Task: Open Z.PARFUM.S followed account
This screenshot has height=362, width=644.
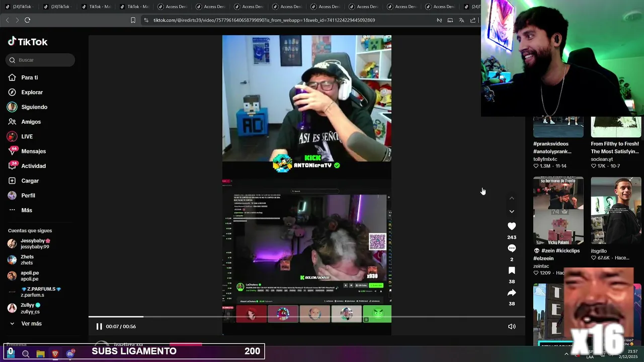Action: [x=34, y=292]
